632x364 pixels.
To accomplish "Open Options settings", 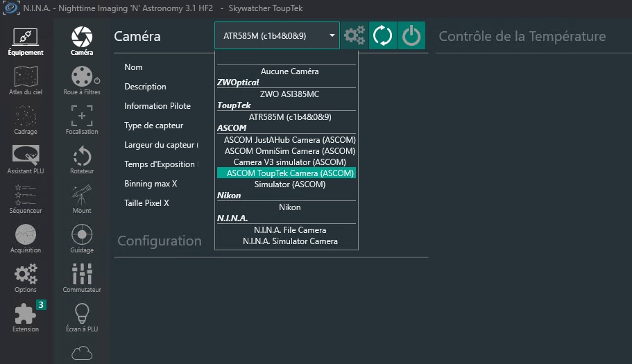I will [26, 278].
